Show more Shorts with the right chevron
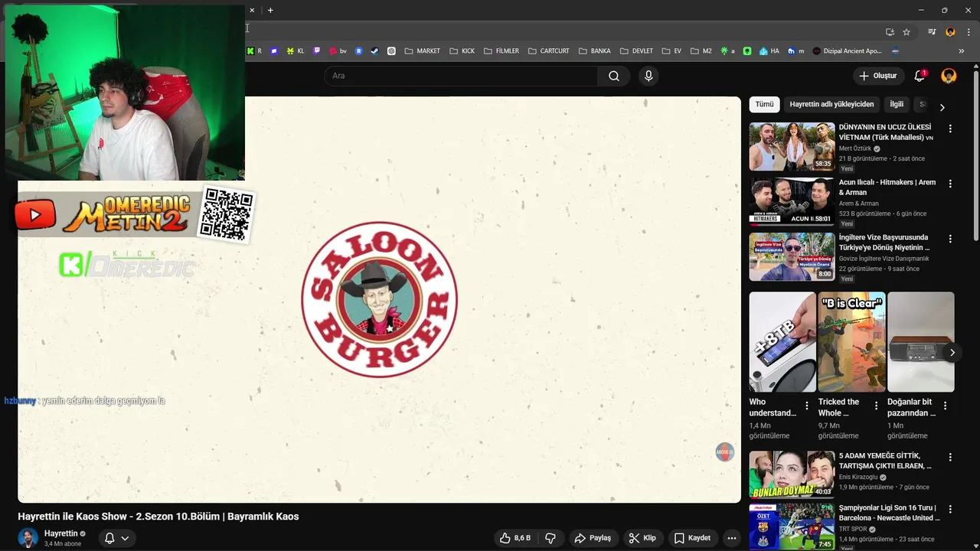Viewport: 980px width, 551px height. (x=952, y=353)
